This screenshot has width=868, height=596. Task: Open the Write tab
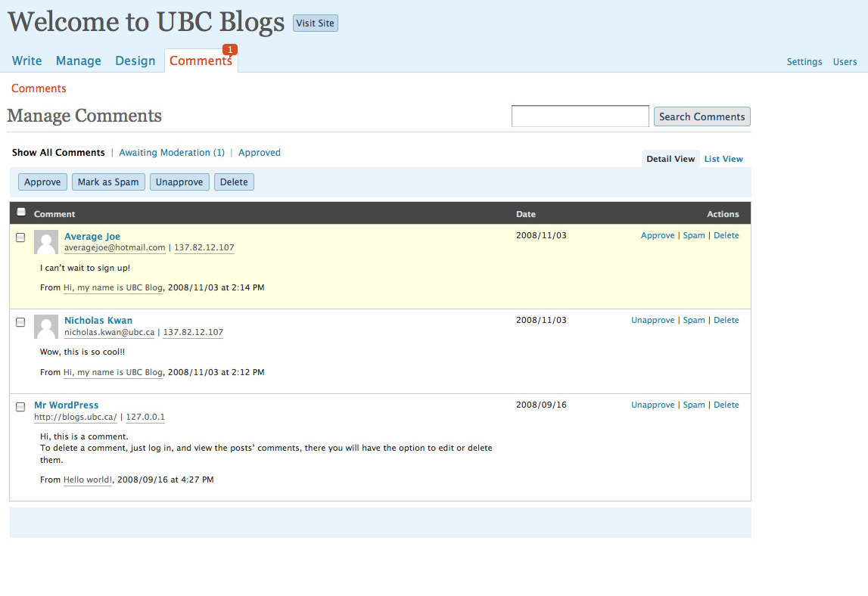[x=26, y=61]
